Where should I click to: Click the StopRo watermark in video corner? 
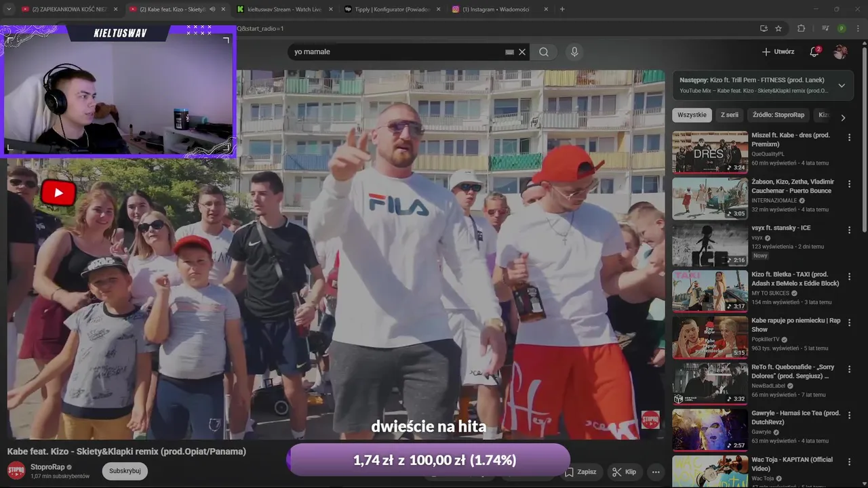[x=650, y=420]
